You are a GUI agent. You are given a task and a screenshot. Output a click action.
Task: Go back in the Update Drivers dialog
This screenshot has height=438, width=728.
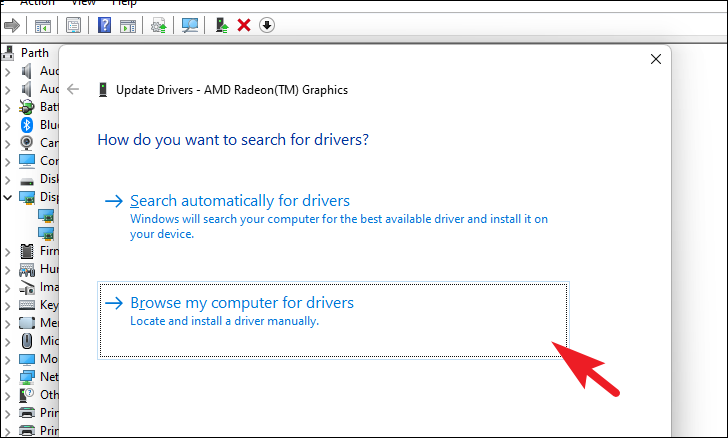coord(73,89)
